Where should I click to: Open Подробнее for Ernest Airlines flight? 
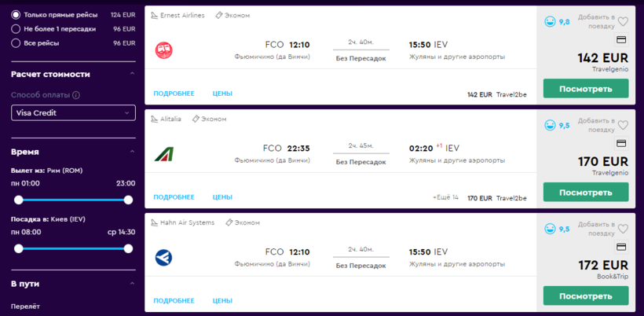click(174, 94)
